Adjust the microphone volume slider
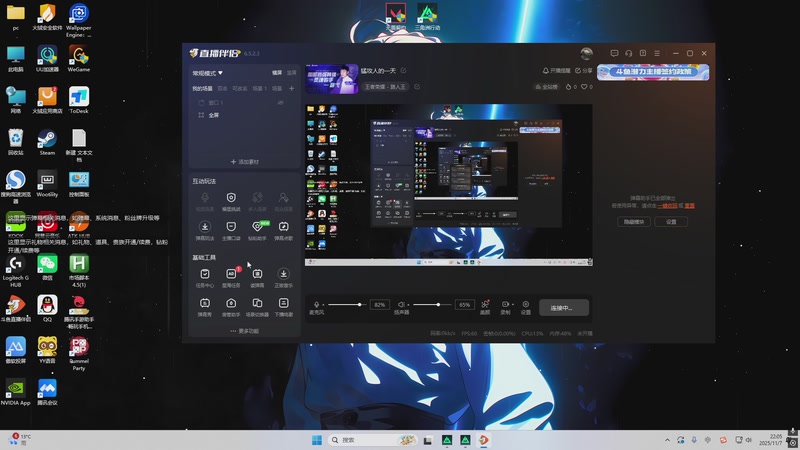 pos(346,305)
